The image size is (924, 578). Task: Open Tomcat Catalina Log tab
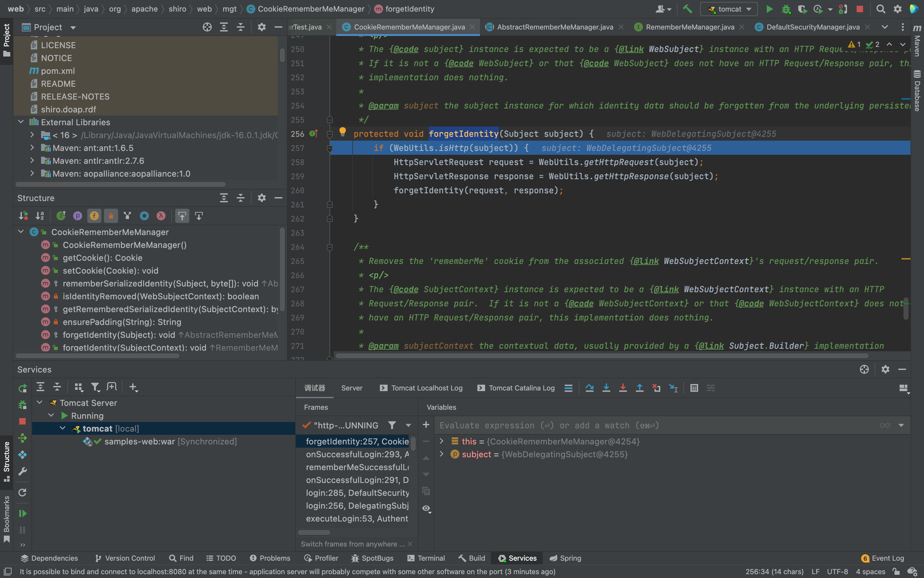(x=517, y=388)
